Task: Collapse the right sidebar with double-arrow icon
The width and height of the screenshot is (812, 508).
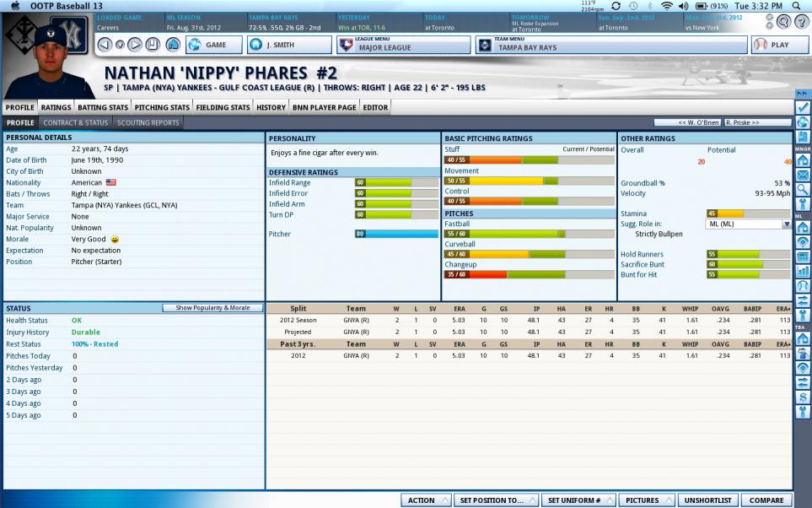Action: 802,94
